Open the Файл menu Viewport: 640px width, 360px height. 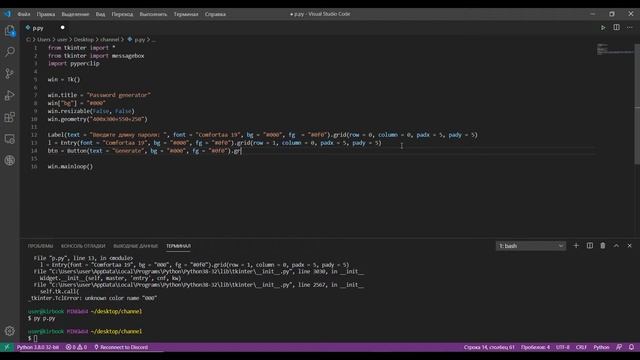[x=24, y=14]
